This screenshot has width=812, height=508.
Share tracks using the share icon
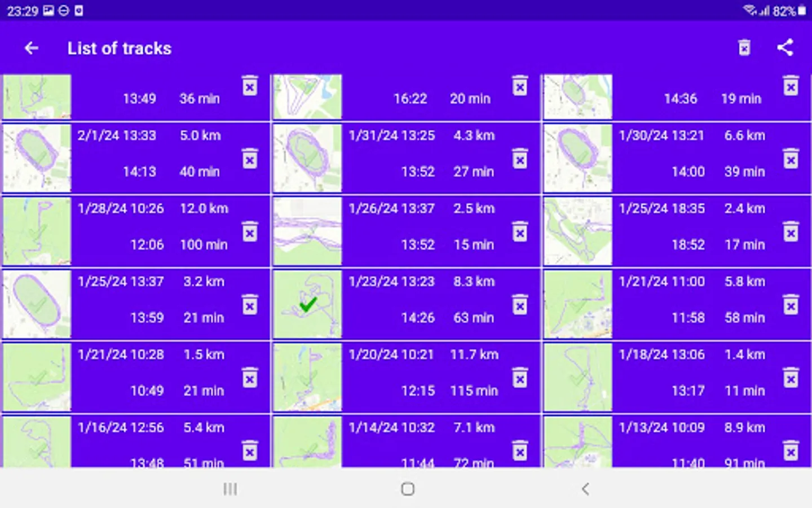tap(785, 48)
